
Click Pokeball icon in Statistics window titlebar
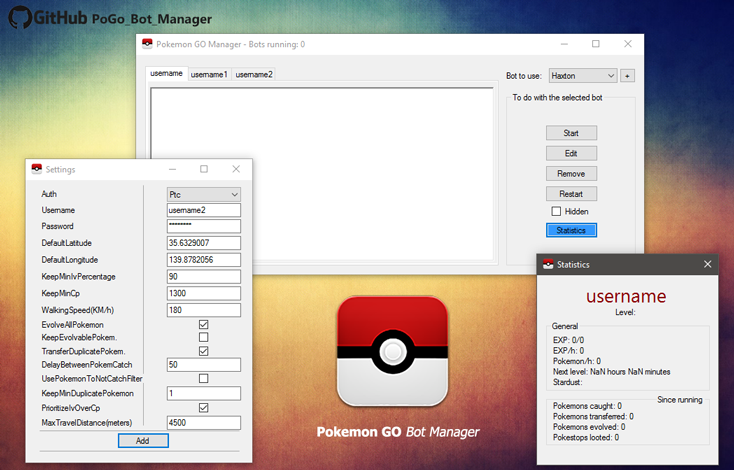548,264
